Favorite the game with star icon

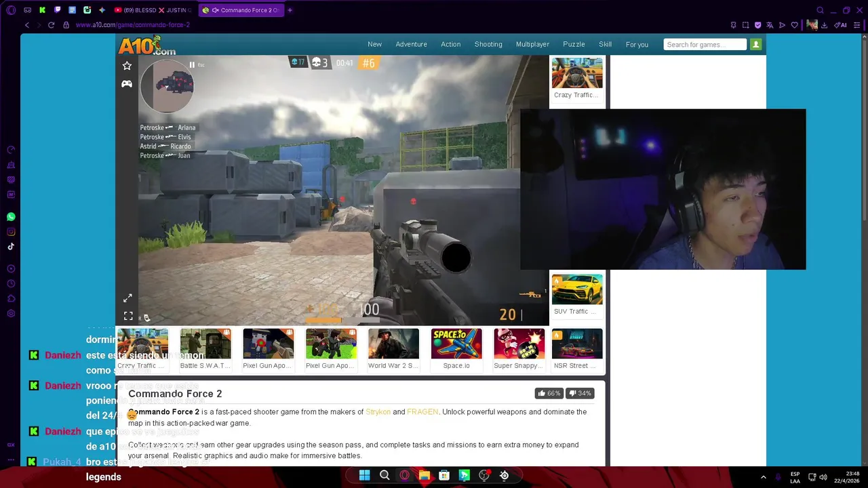pyautogui.click(x=127, y=66)
